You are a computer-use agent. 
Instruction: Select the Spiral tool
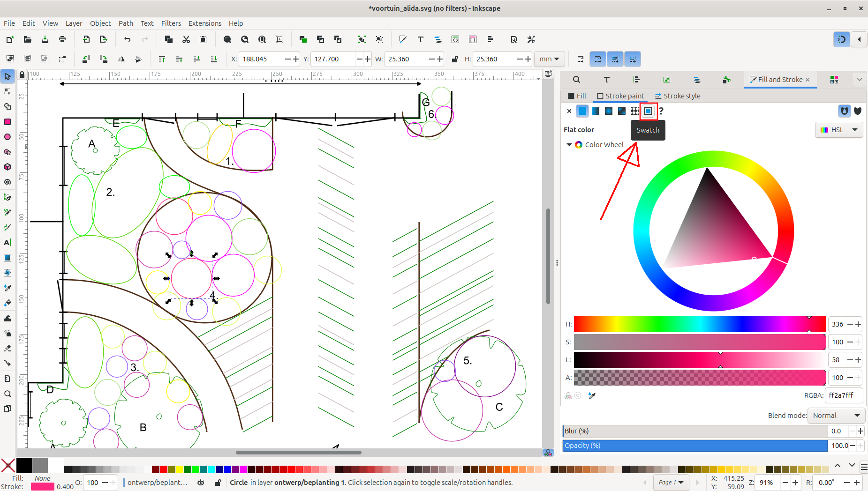8,182
